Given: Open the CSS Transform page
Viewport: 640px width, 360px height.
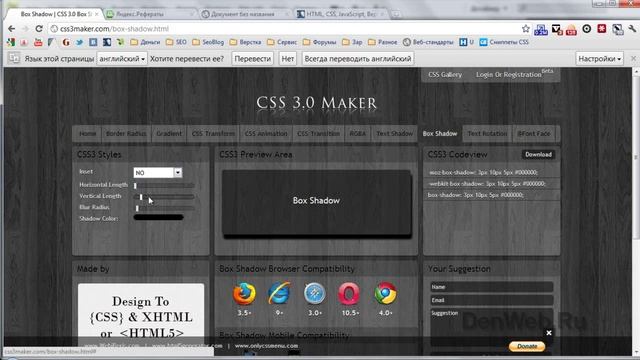Looking at the screenshot, I should (213, 133).
